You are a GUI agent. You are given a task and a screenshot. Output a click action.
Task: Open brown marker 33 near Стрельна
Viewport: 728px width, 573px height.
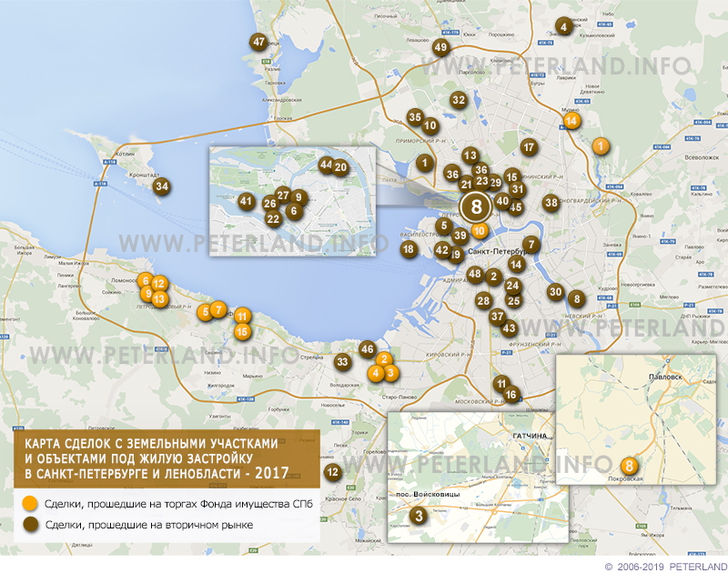tap(342, 361)
